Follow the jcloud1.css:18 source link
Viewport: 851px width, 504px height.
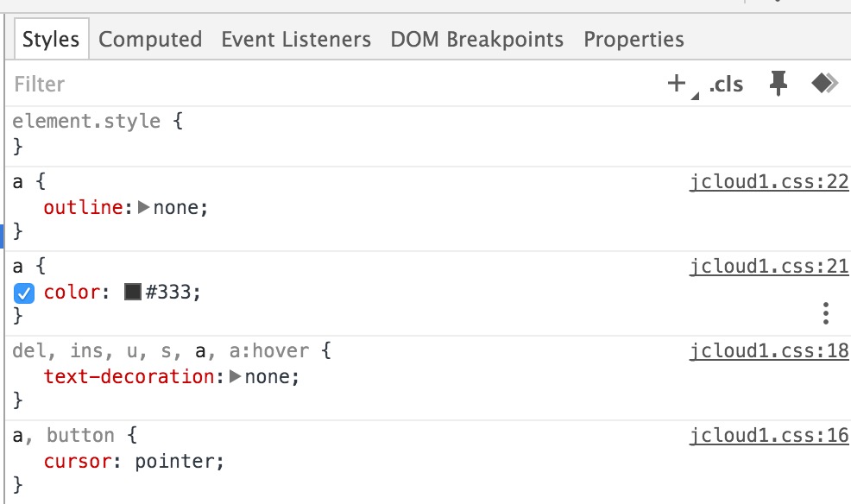768,351
